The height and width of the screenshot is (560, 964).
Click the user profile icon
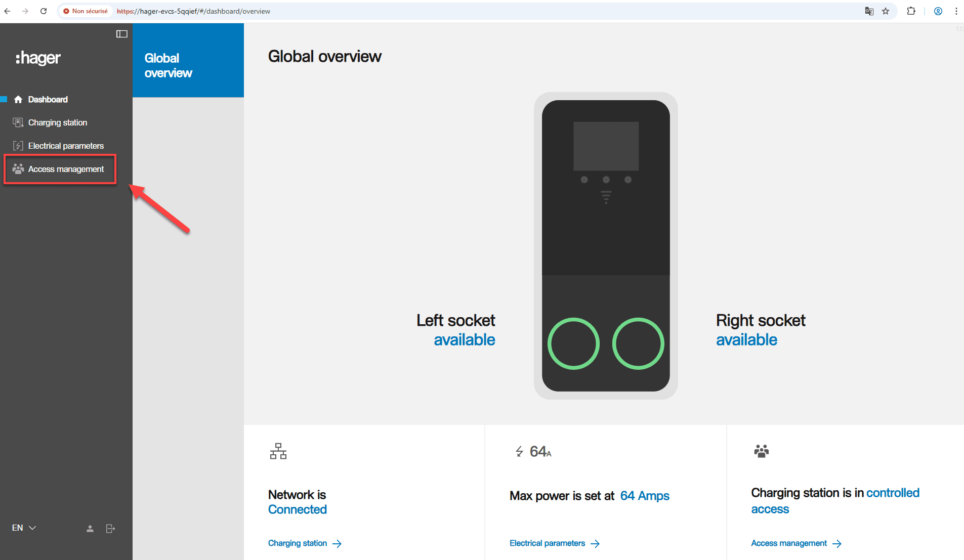(x=90, y=529)
